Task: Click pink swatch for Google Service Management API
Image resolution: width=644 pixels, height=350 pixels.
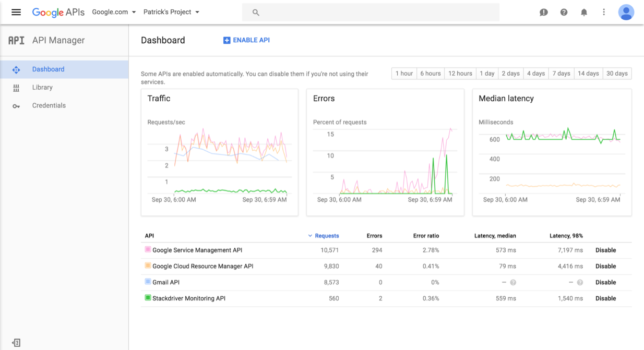Action: click(x=148, y=250)
